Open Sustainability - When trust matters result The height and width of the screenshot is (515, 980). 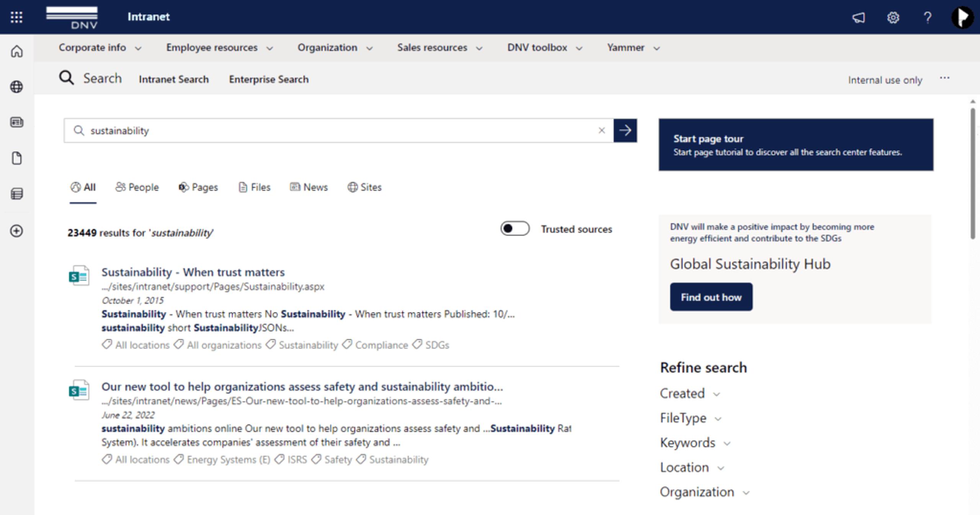point(193,272)
